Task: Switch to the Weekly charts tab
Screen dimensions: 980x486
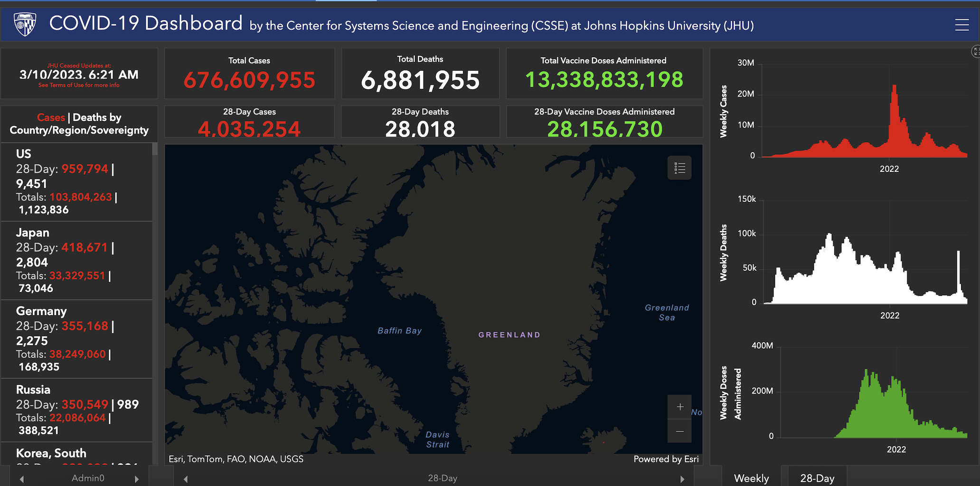Action: pyautogui.click(x=751, y=477)
